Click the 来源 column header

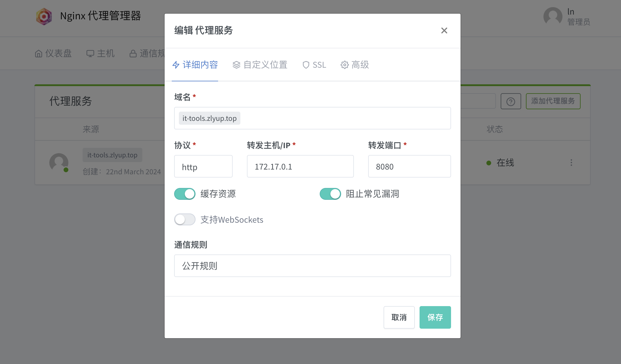(x=91, y=129)
